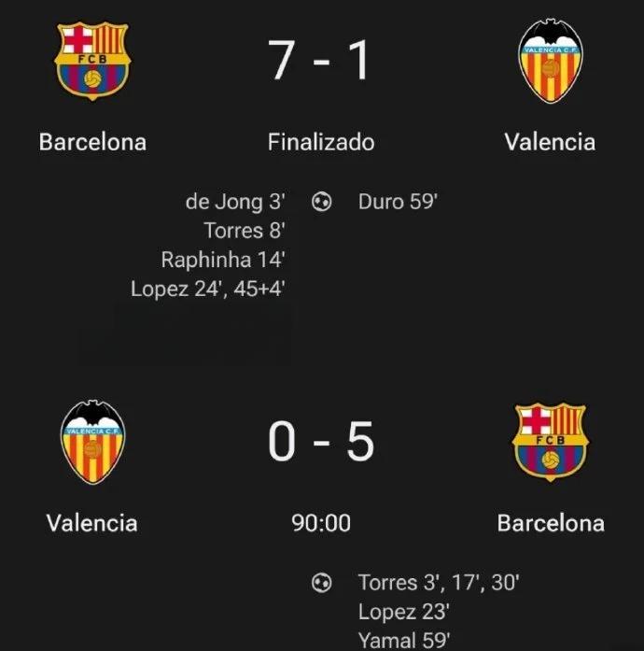The height and width of the screenshot is (651, 644).
Task: Open Valencia team name in the 0-5 match
Action: (x=92, y=523)
